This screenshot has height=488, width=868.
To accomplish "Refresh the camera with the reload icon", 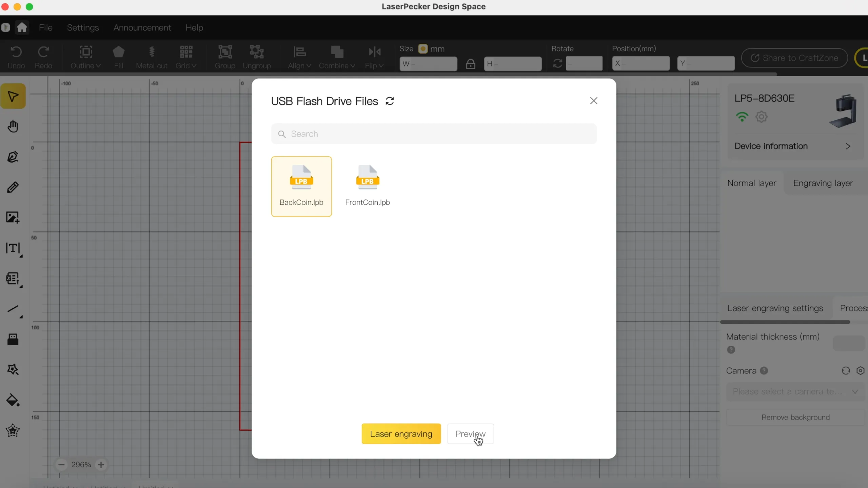I will click(x=846, y=371).
